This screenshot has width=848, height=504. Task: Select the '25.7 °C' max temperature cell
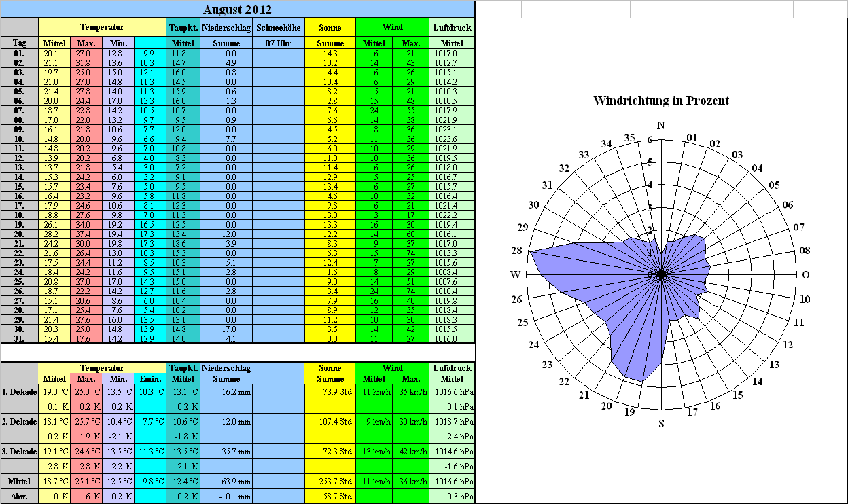86,421
